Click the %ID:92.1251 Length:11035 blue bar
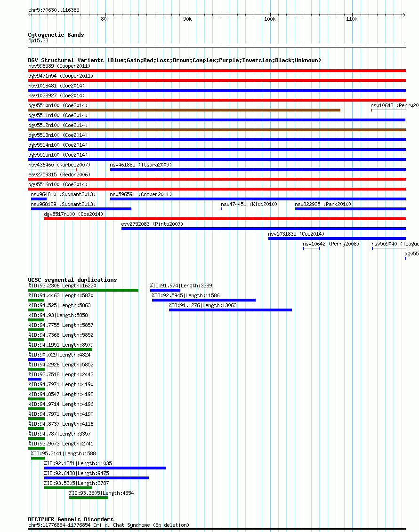The width and height of the screenshot is (419, 532). pos(105,468)
